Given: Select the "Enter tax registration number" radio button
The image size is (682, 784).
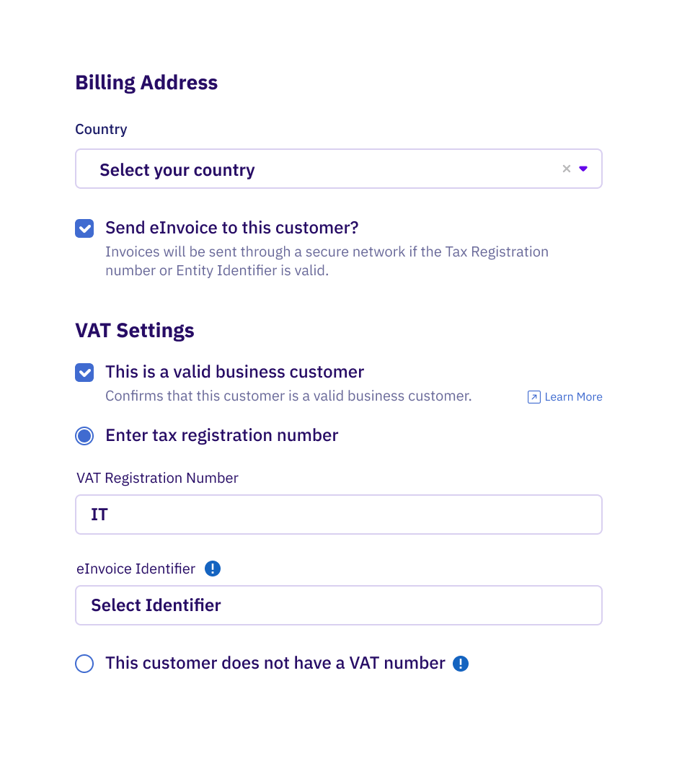Looking at the screenshot, I should [x=84, y=435].
